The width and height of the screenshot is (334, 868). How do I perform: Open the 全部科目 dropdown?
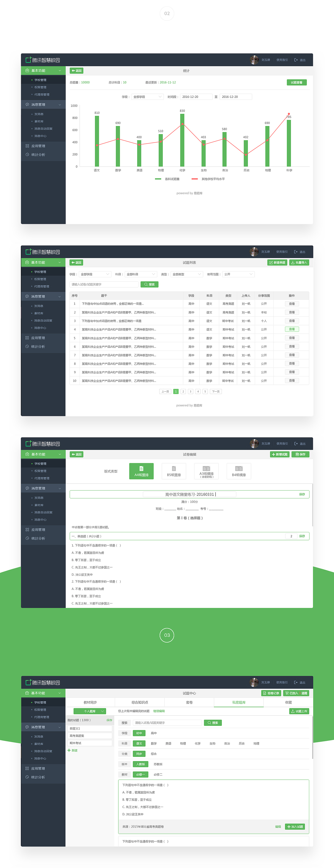[x=141, y=274]
